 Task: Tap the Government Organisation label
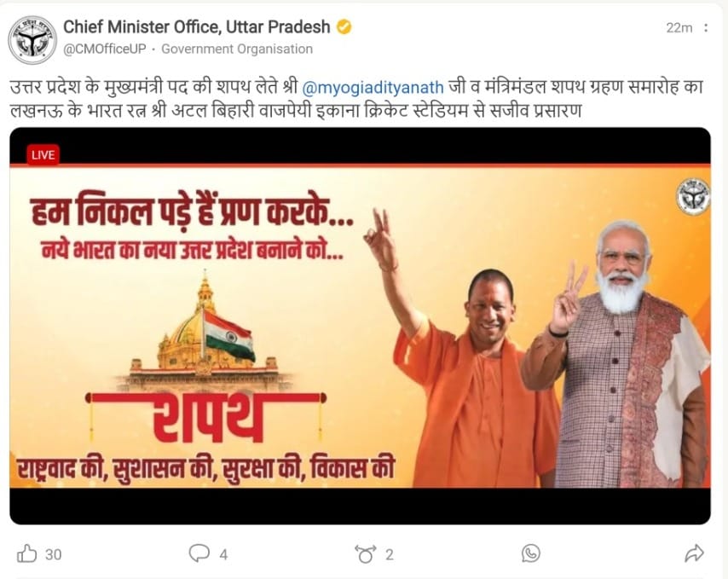pos(237,49)
